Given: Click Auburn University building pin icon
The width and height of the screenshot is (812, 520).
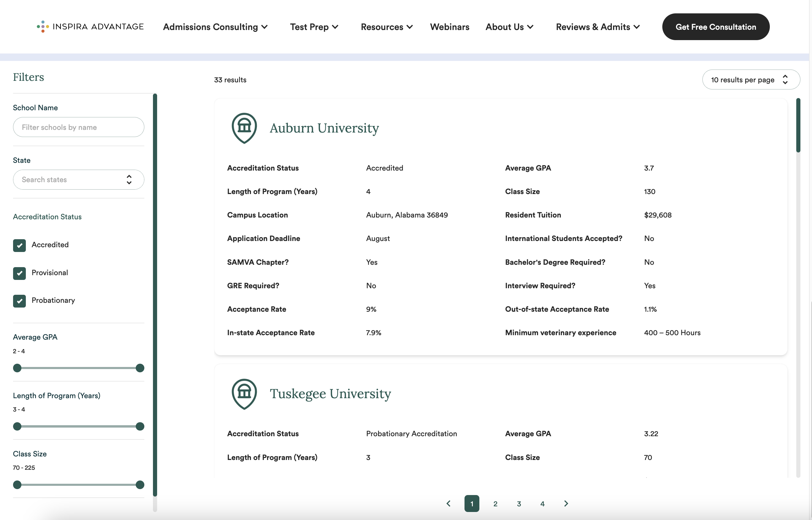Looking at the screenshot, I should tap(244, 128).
